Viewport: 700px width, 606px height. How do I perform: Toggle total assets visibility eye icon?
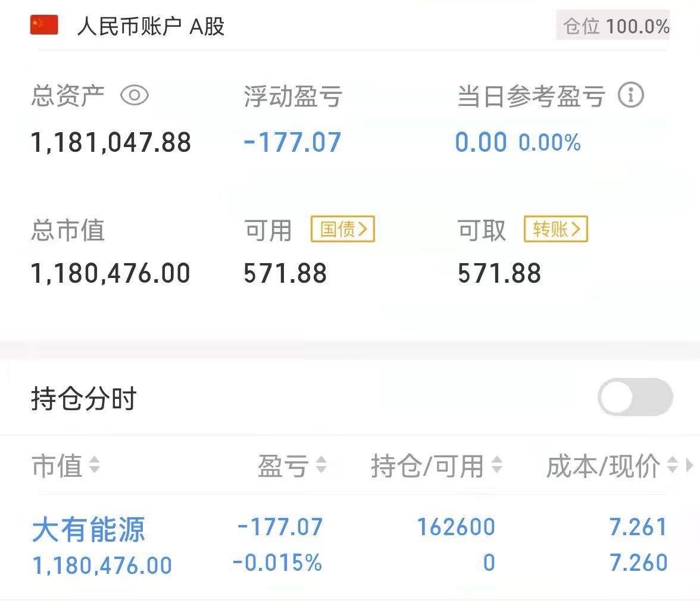[x=135, y=95]
